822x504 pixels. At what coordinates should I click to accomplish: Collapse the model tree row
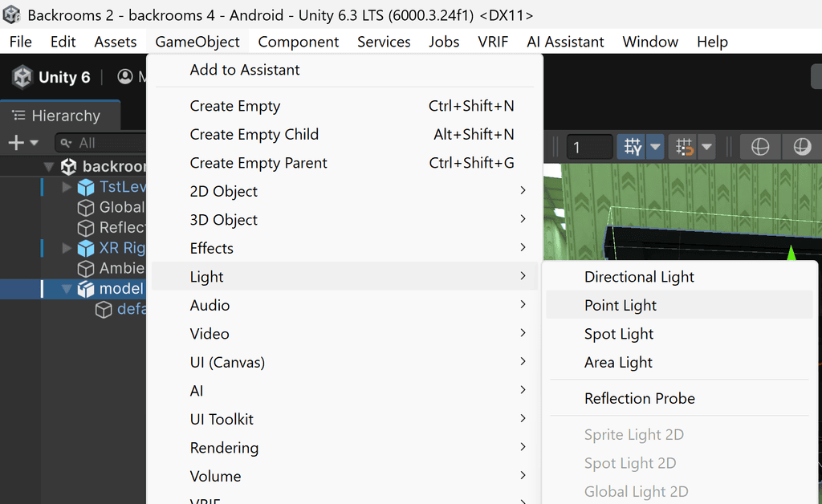click(67, 289)
